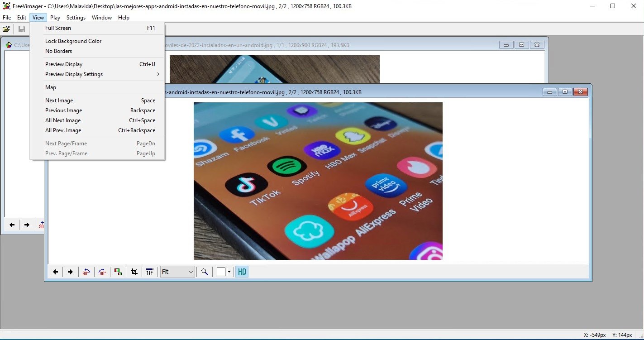
Task: Click the save floppy disk icon
Action: click(x=21, y=29)
